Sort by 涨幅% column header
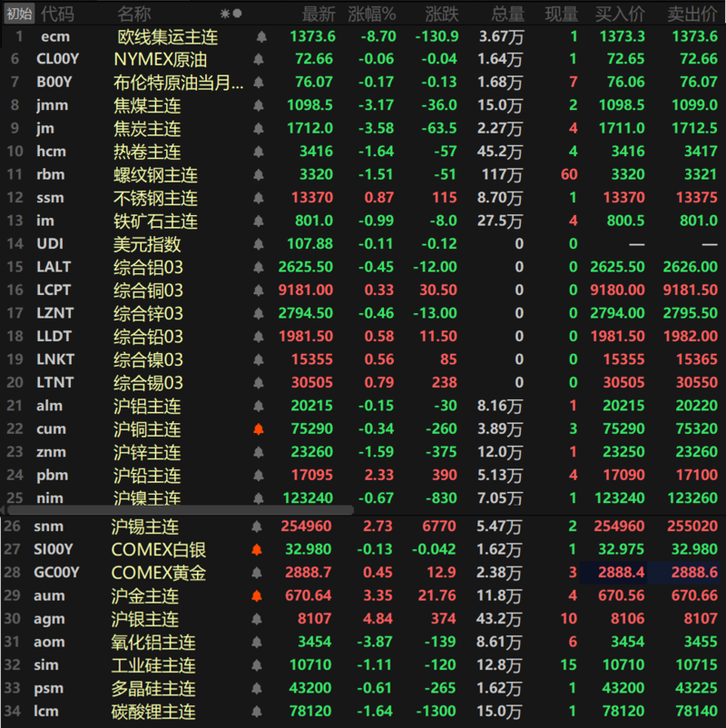The image size is (726, 728). pyautogui.click(x=372, y=15)
